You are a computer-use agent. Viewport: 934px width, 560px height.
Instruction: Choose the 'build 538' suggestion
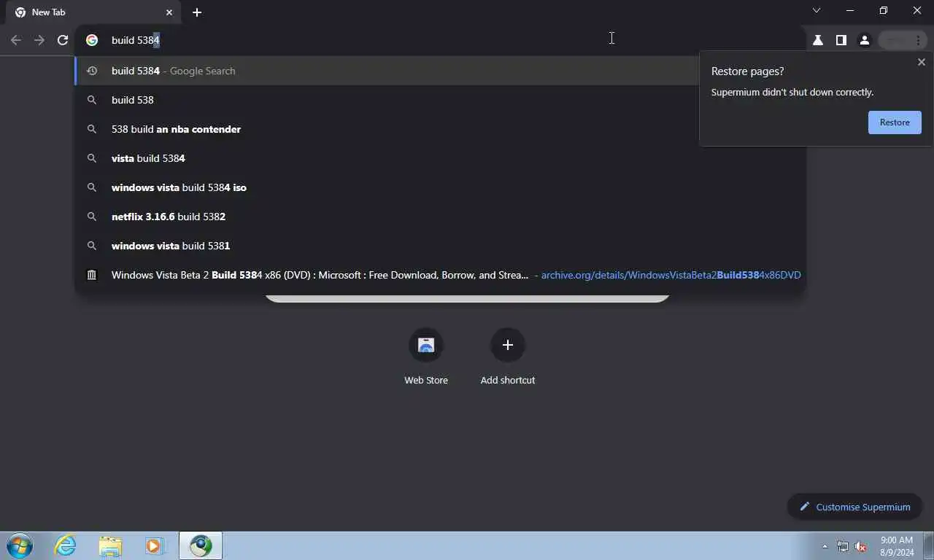[x=440, y=100]
